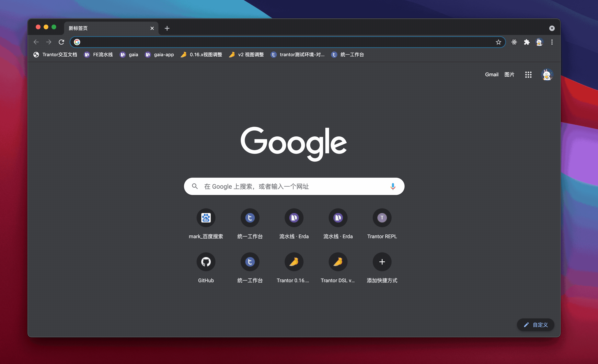Bookmark this page with the star icon
The width and height of the screenshot is (598, 364).
[498, 42]
